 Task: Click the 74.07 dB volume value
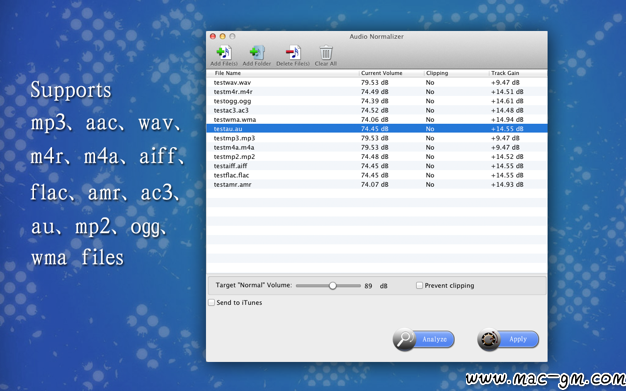point(374,185)
